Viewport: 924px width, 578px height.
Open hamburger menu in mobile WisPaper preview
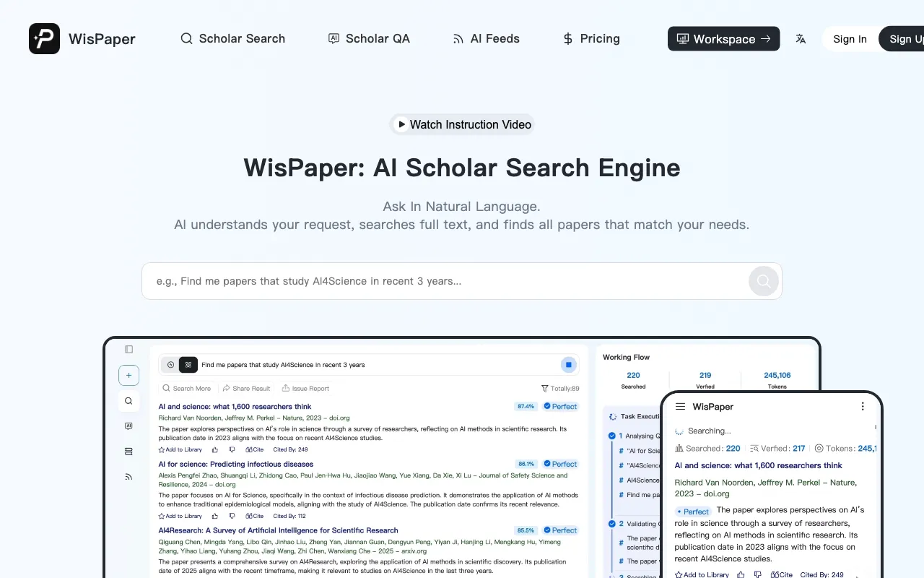(680, 407)
